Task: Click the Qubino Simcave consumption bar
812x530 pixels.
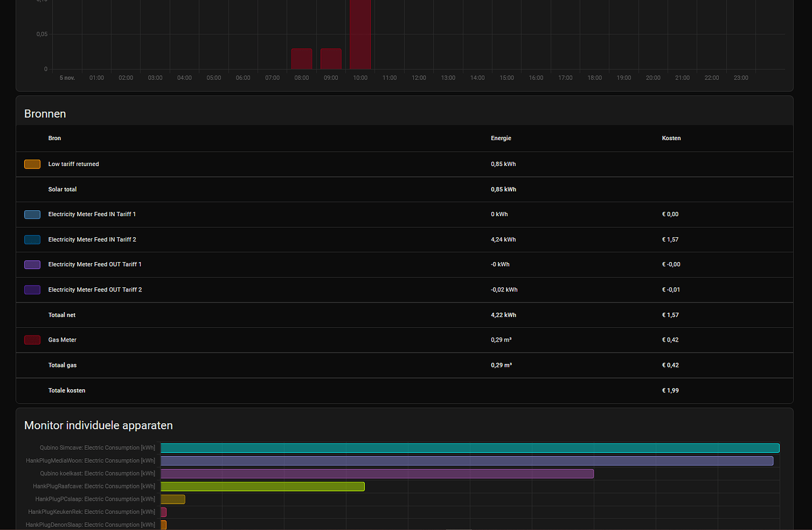Action: pos(470,448)
